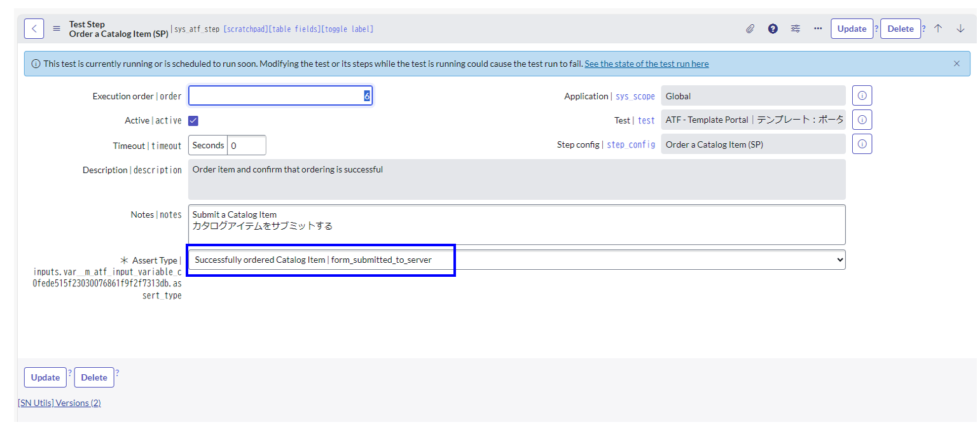Open the [SN Utils] Versions (2) link
This screenshot has width=980, height=427.
(x=59, y=404)
